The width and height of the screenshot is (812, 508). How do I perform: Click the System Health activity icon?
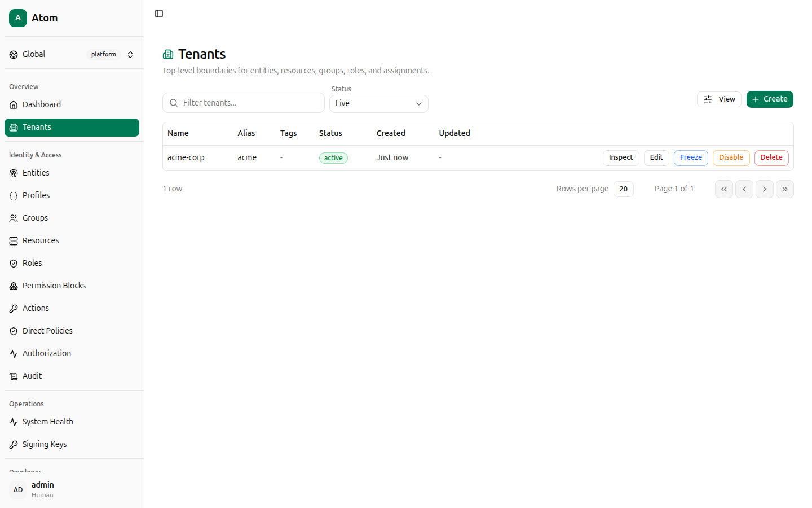point(14,422)
